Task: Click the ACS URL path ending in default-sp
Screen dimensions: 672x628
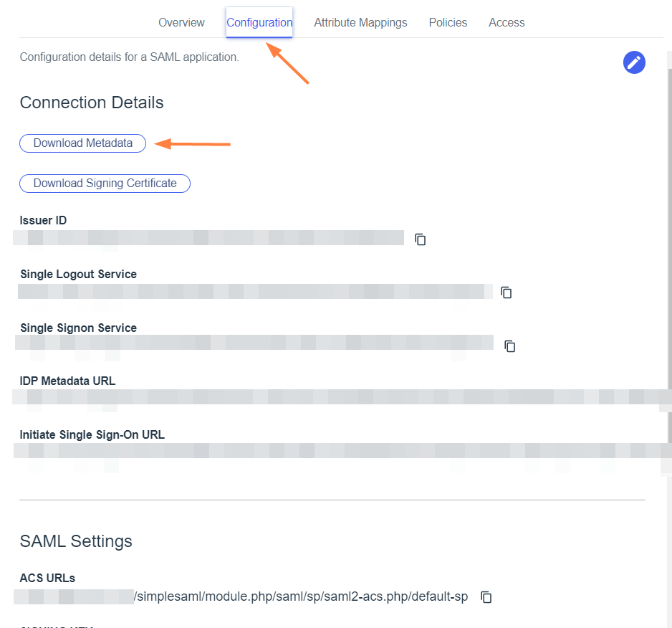Action: tap(301, 597)
